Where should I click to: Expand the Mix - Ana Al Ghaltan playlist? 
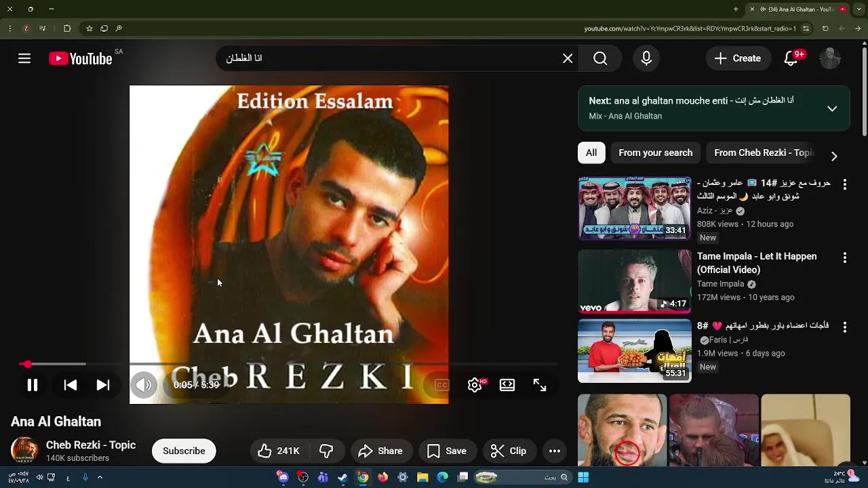coord(832,108)
